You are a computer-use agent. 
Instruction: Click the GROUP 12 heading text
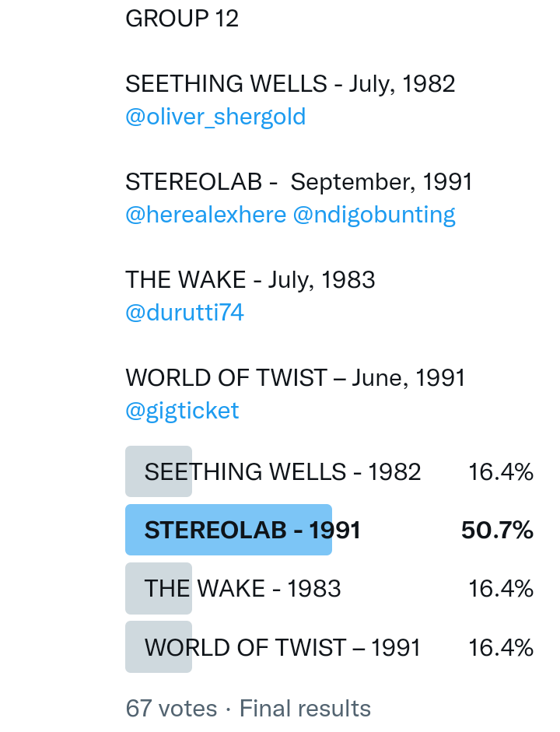pyautogui.click(x=182, y=18)
